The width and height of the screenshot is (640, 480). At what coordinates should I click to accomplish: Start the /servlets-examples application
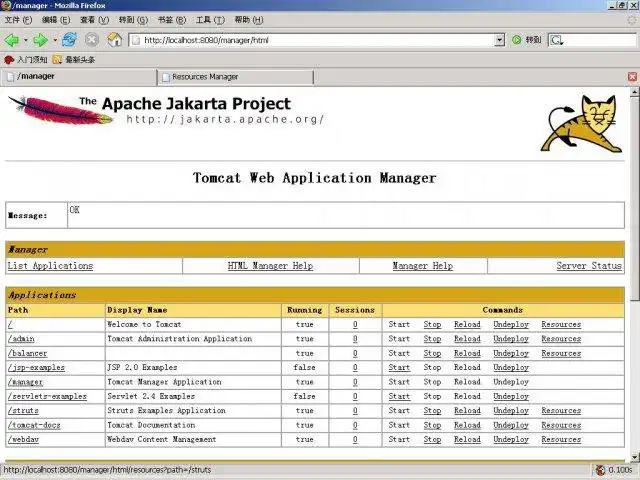(399, 396)
